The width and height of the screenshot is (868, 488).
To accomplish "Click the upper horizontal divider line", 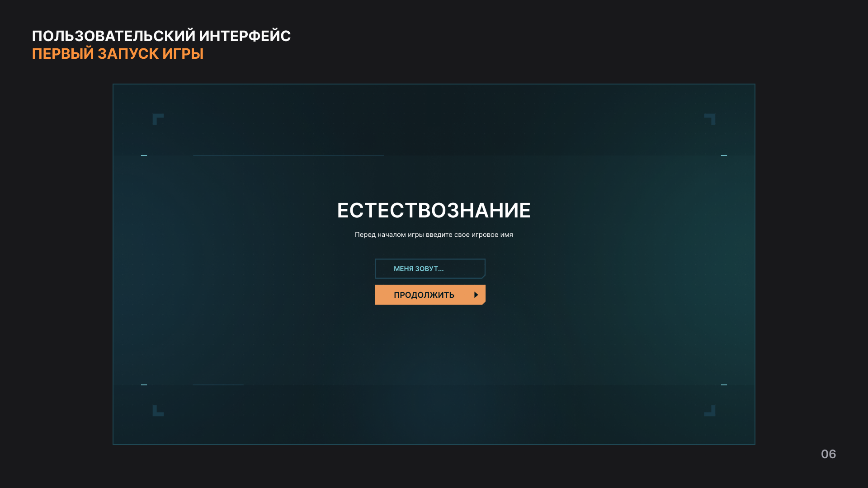I will pyautogui.click(x=288, y=155).
